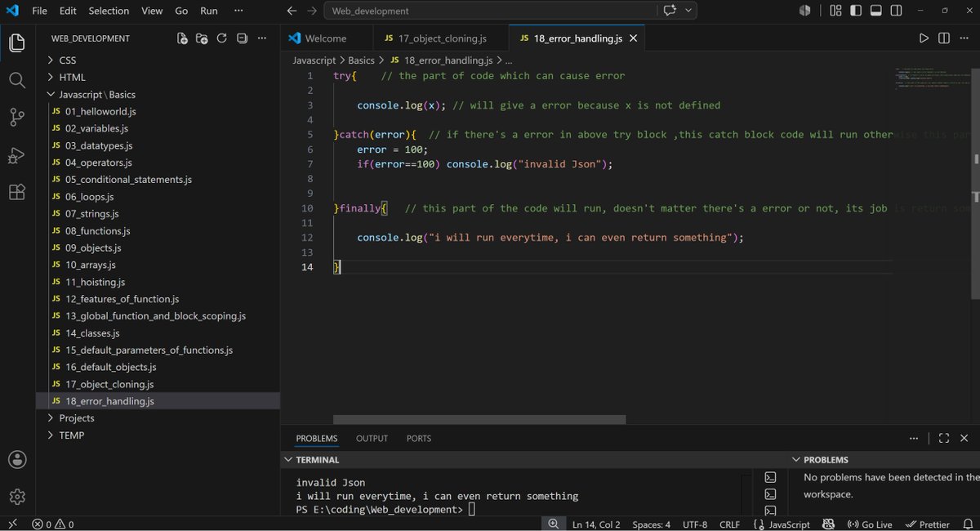Image resolution: width=980 pixels, height=531 pixels.
Task: Switch to the 17_object_cloning.js tab
Action: pos(440,38)
